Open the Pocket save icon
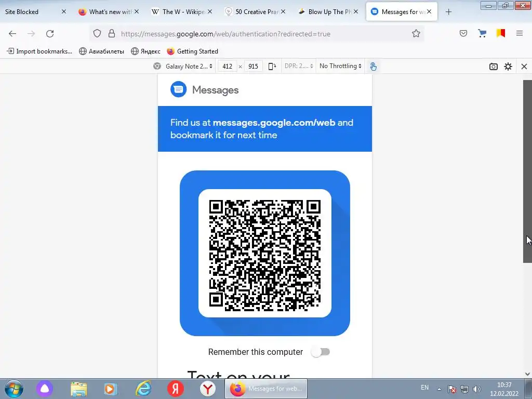 pyautogui.click(x=463, y=33)
